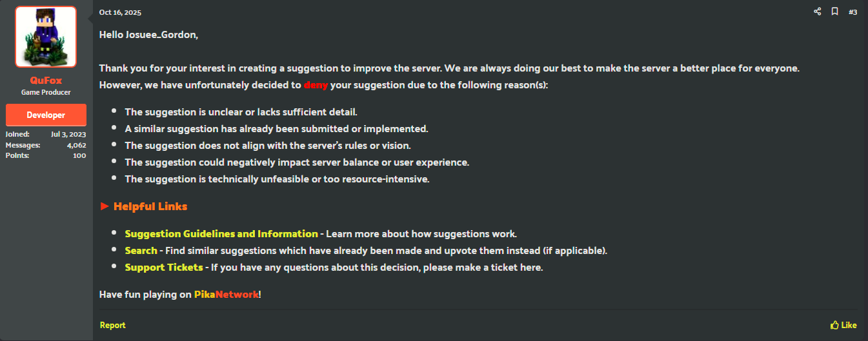The height and width of the screenshot is (341, 868).
Task: Open the Support Tickets link
Action: 164,267
